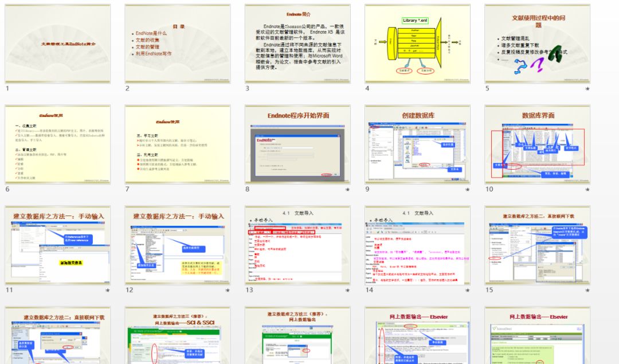Click the animation star icon under slide 15
Screen dimensions: 619x364
587,290
